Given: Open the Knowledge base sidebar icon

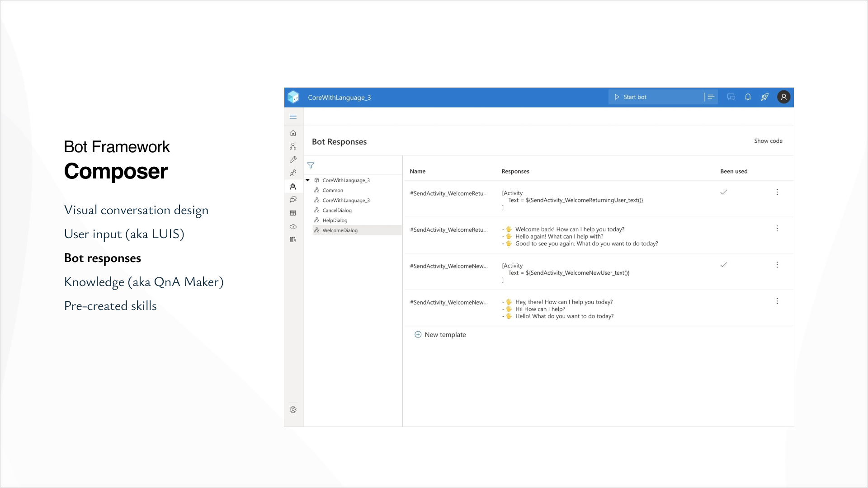Looking at the screenshot, I should (293, 200).
